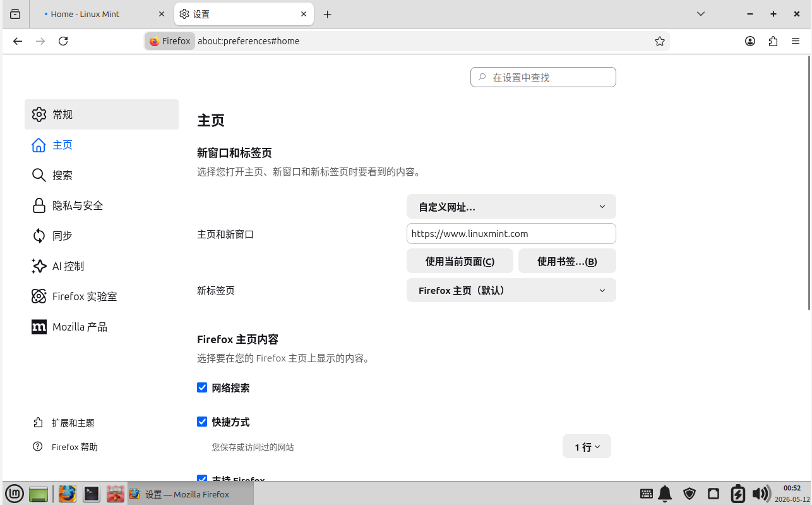Click the 使用书签… button

click(x=567, y=261)
